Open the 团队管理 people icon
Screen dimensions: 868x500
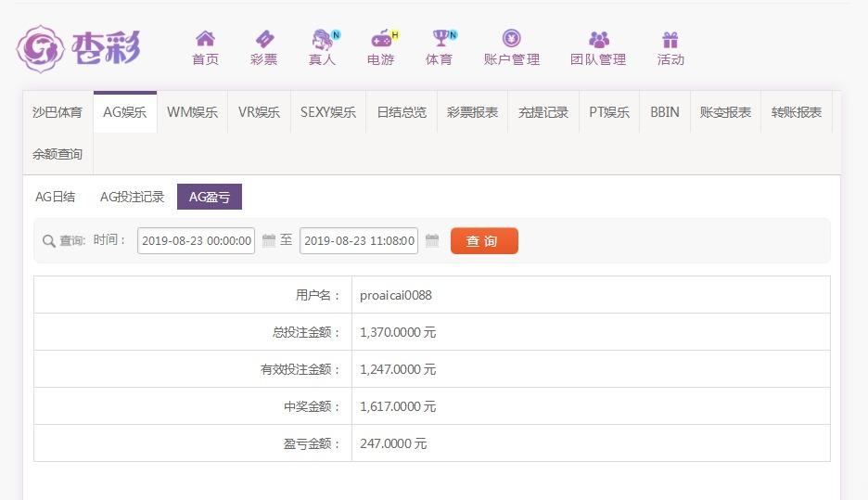[x=598, y=39]
